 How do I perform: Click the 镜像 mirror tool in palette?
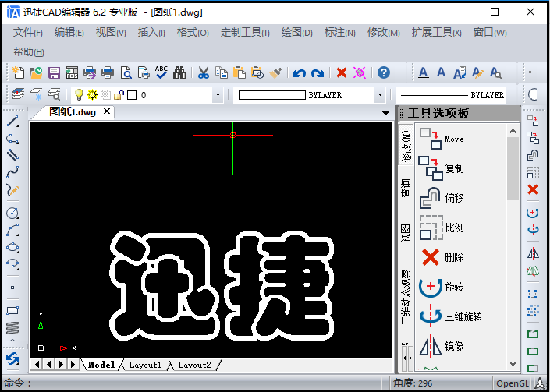click(x=442, y=346)
